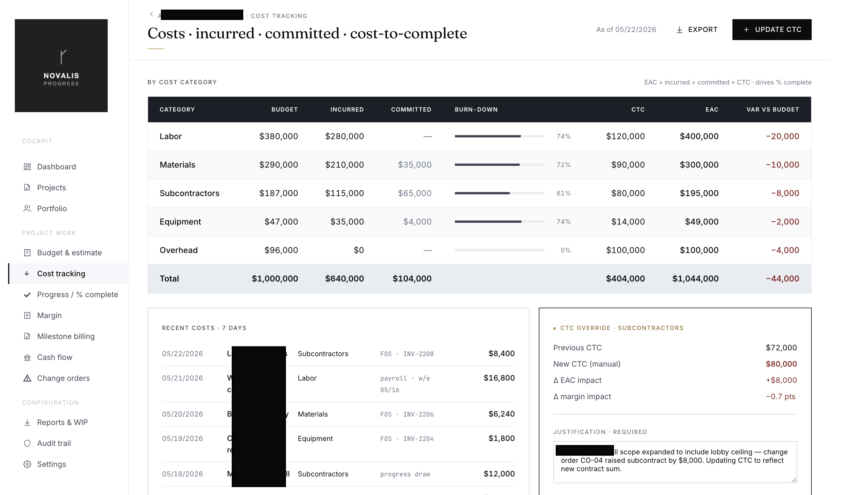Screen dimensions: 868x495
Task: Click the justification box resize handle
Action: pos(793,479)
